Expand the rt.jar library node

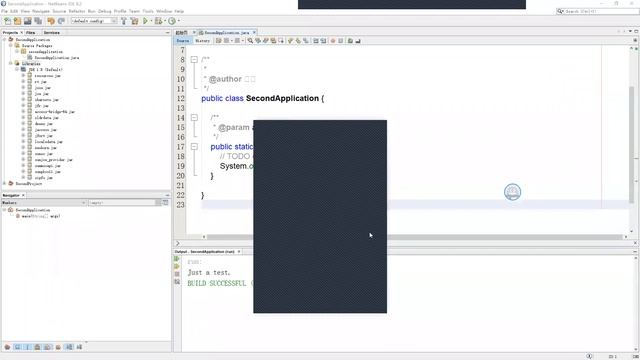coord(23,82)
